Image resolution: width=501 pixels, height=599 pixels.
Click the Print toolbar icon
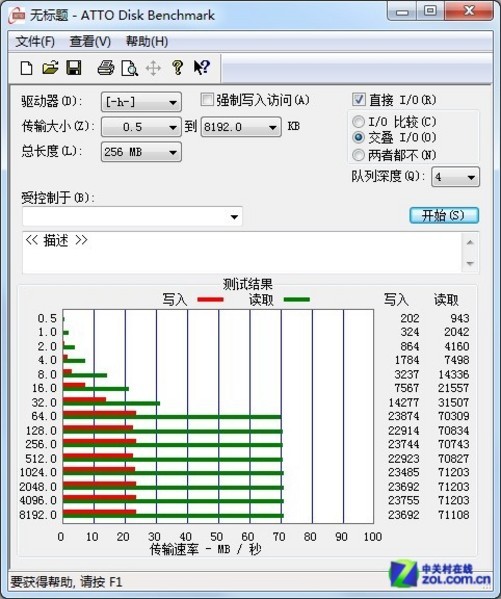point(105,68)
